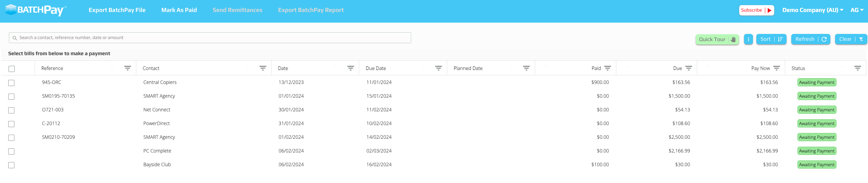This screenshot has height=183, width=868.
Task: Focus the contact search input field
Action: tap(210, 38)
